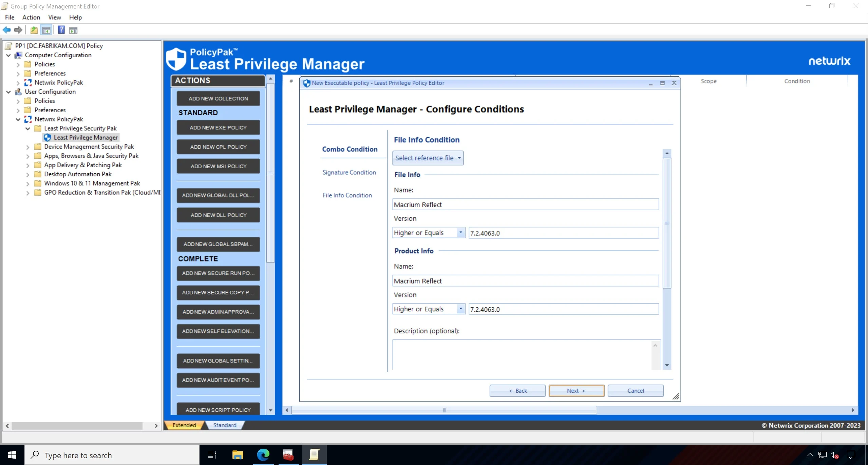This screenshot has height=465, width=868.
Task: Collapse the User Configuration node
Action: pos(8,92)
